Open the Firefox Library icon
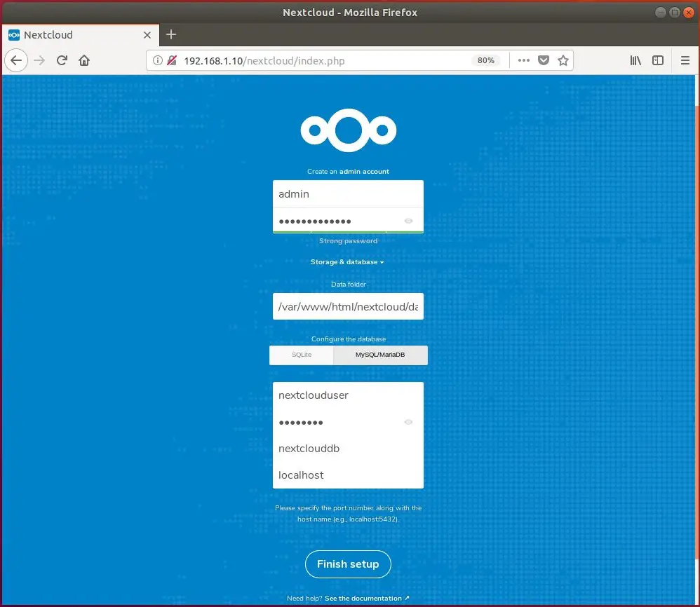The height and width of the screenshot is (607, 700). 635,60
